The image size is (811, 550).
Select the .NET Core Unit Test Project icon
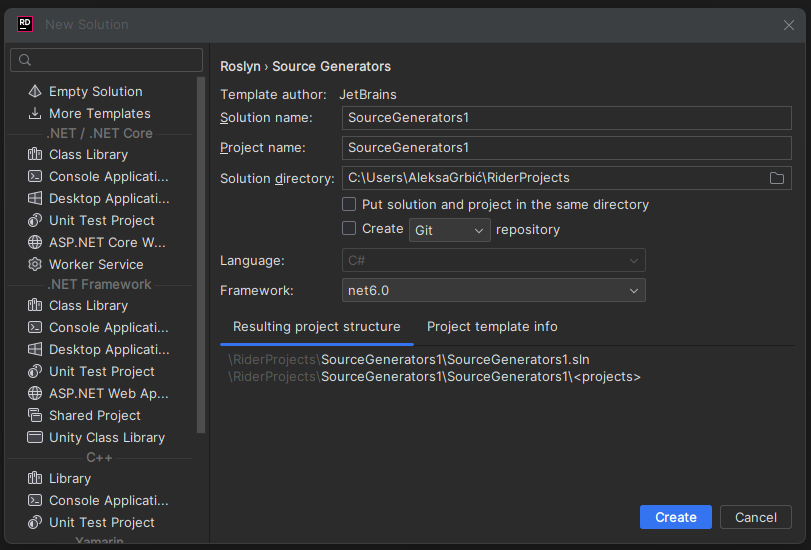point(35,220)
